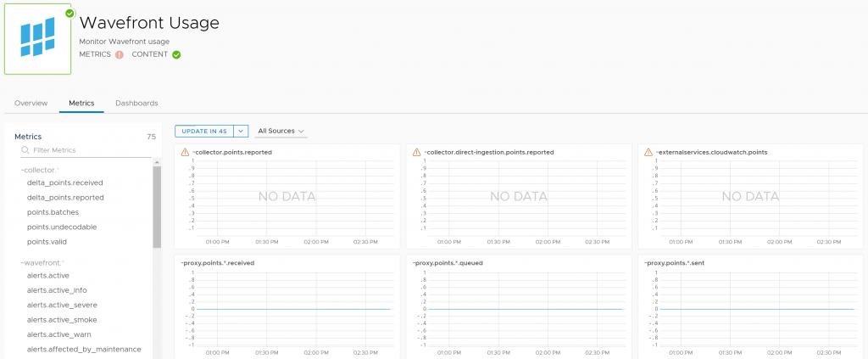The width and height of the screenshot is (868, 359).
Task: Click the Wavefront Usage heading
Action: pyautogui.click(x=149, y=23)
